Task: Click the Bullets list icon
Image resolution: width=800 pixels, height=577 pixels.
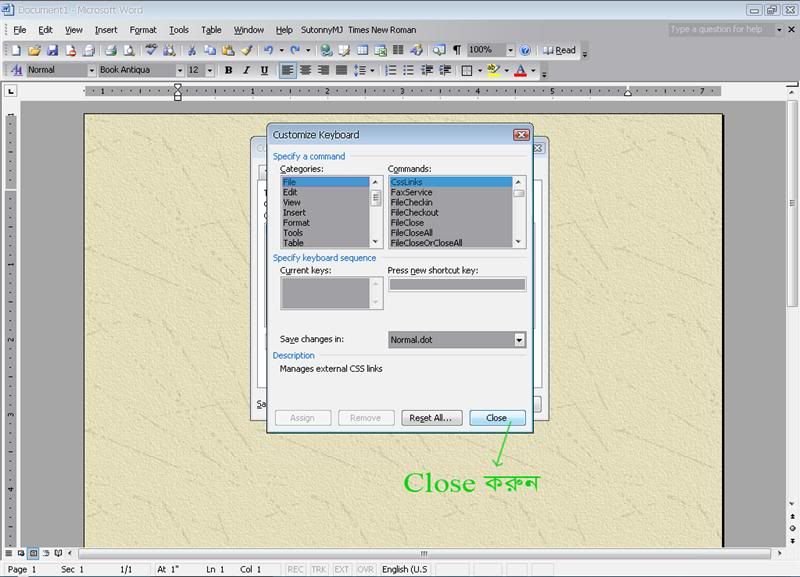Action: pyautogui.click(x=408, y=71)
